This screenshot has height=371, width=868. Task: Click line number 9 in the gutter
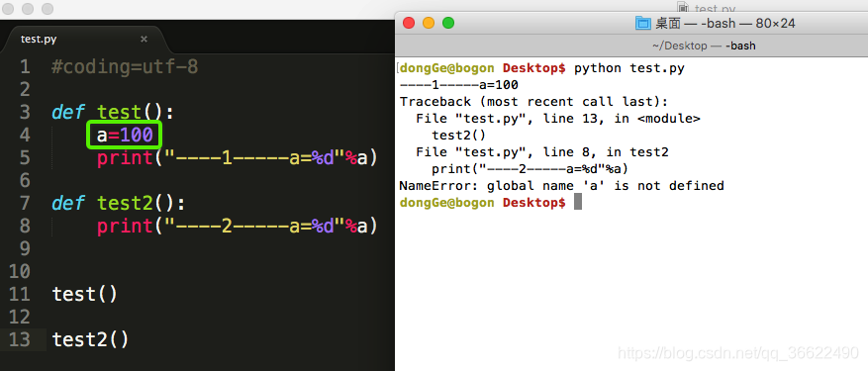tap(25, 248)
